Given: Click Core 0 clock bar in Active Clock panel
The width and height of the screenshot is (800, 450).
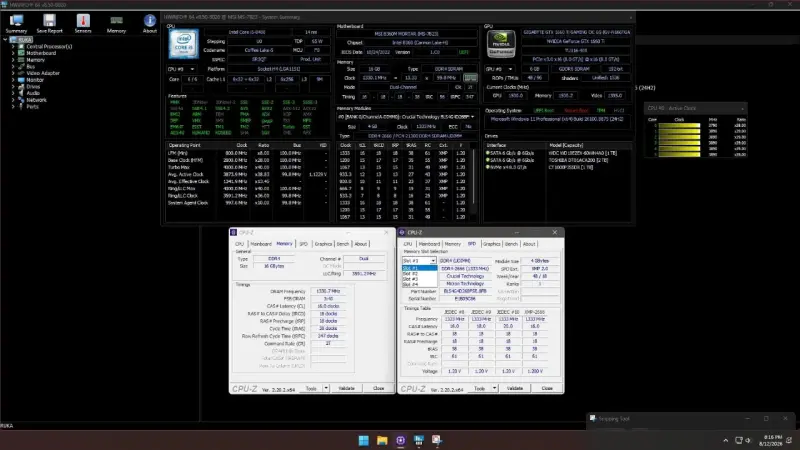Looking at the screenshot, I should point(679,125).
